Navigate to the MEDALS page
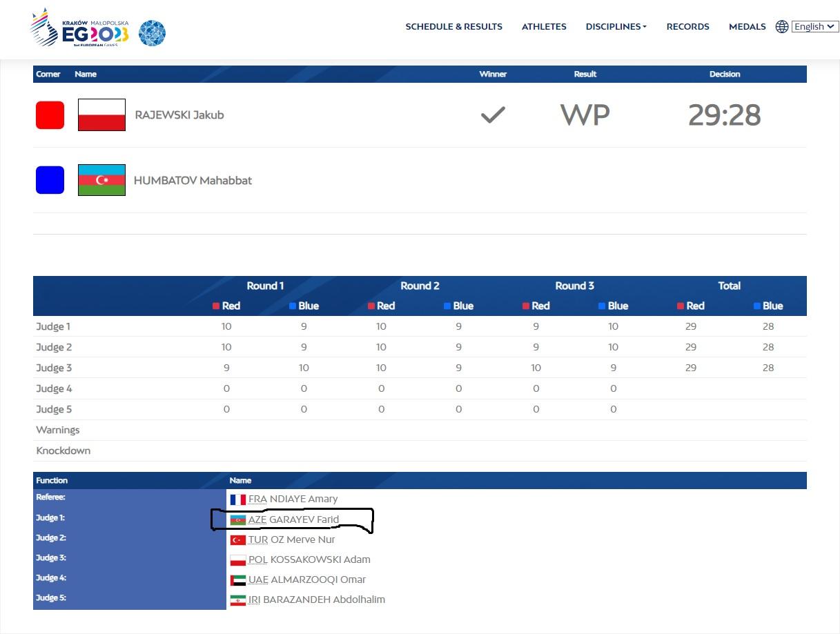This screenshot has height=634, width=840. (x=747, y=27)
